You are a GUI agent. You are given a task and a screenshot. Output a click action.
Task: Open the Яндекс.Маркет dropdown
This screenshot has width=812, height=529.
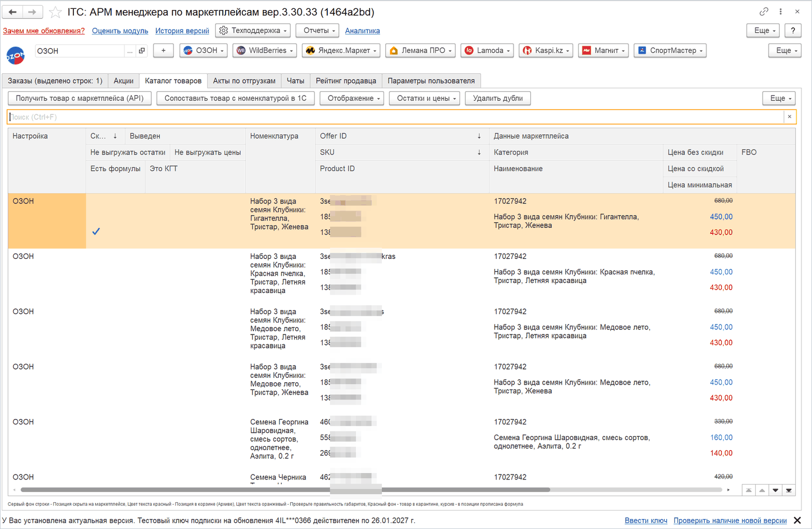(x=341, y=51)
